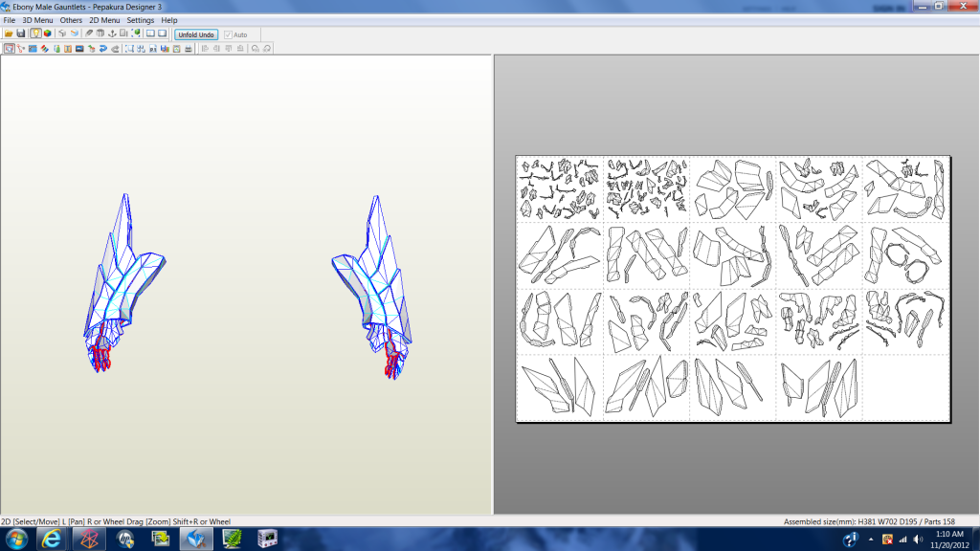The image size is (980, 551).
Task: Click the grayed rotate left icon
Action: point(255,48)
